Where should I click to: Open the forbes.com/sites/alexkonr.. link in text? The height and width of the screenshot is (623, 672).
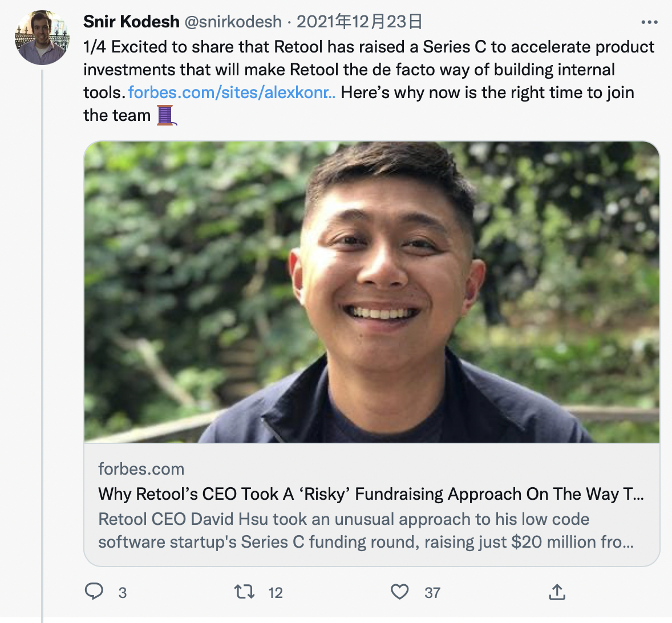pos(232,92)
